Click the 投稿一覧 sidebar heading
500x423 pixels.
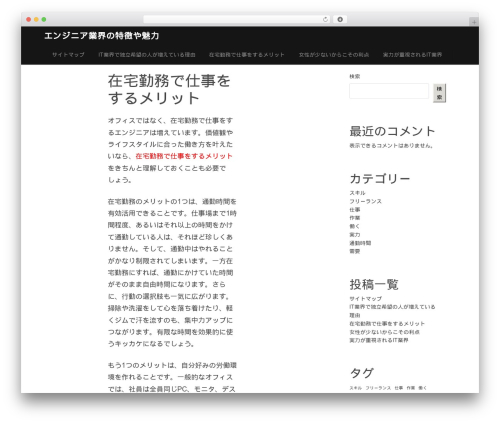point(374,284)
